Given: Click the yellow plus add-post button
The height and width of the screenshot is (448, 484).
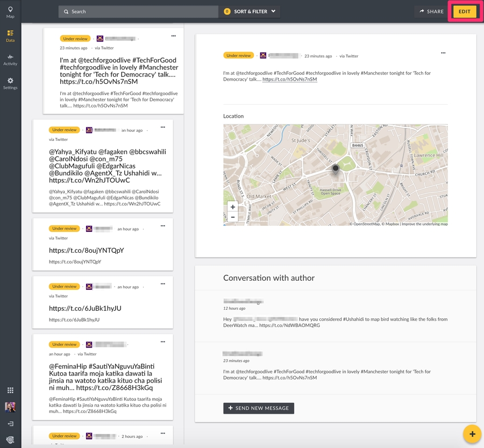Looking at the screenshot, I should point(472,433).
